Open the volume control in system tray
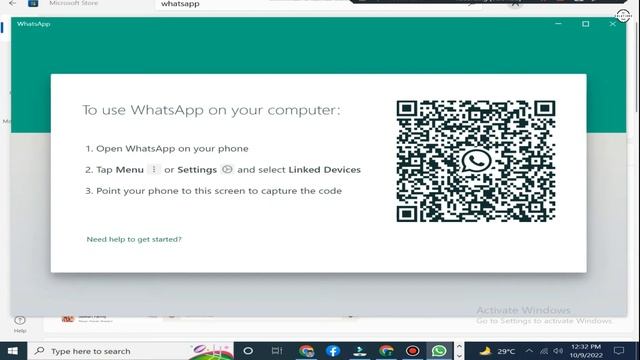 pos(558,351)
